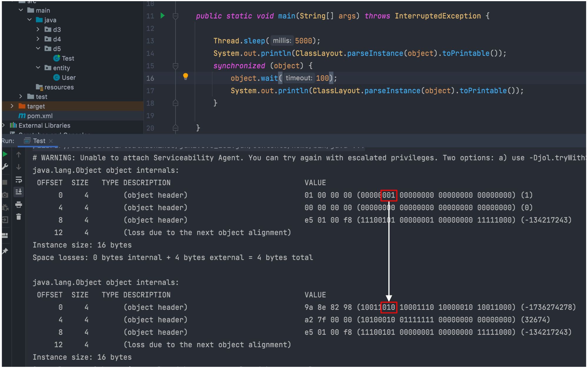Expand the target folder

pos(12,106)
